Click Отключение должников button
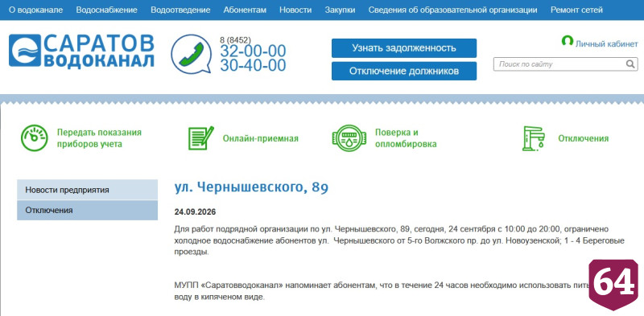Image resolution: width=644 pixels, height=316 pixels. pyautogui.click(x=404, y=71)
